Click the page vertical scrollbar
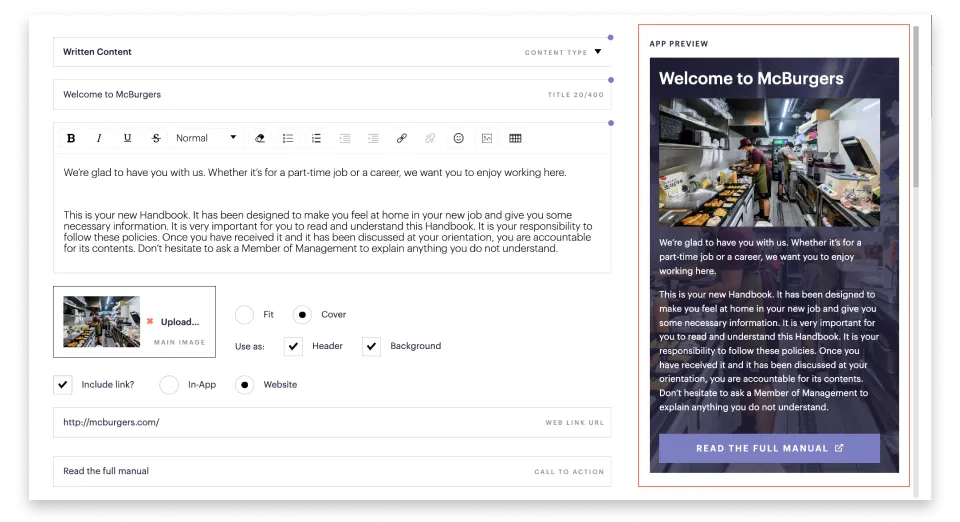This screenshot has width=960, height=522. coord(916,107)
